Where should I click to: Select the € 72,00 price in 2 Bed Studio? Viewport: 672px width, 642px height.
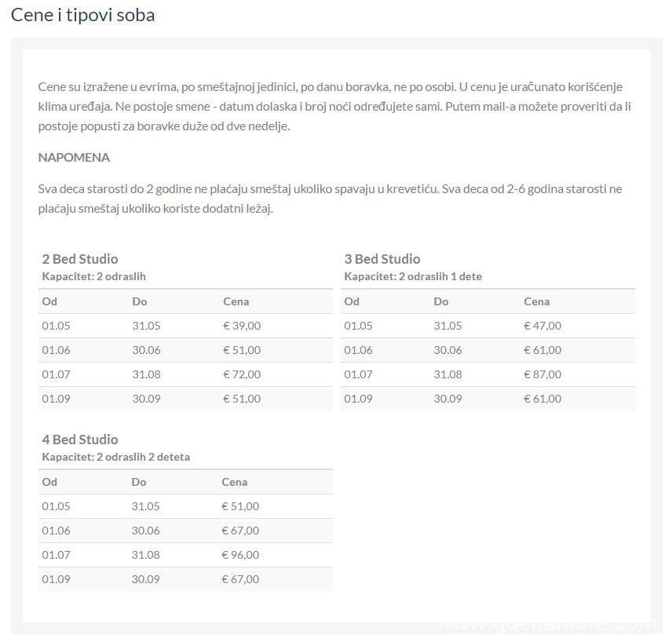coord(242,374)
